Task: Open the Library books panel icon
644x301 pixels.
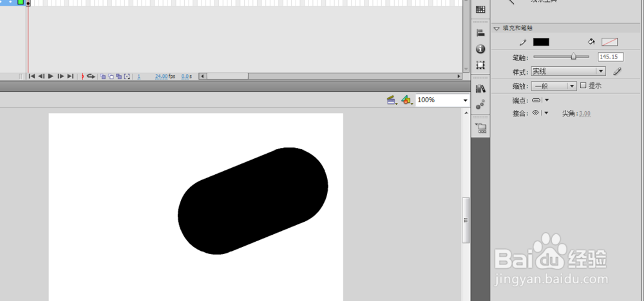Action: click(x=480, y=88)
